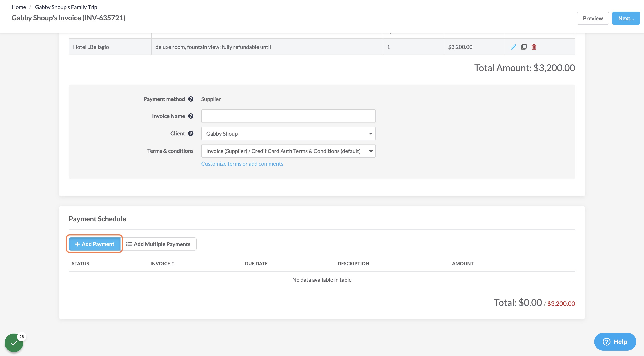Select the Total Amount: $3,200.00 text
The width and height of the screenshot is (644, 356).
click(524, 68)
